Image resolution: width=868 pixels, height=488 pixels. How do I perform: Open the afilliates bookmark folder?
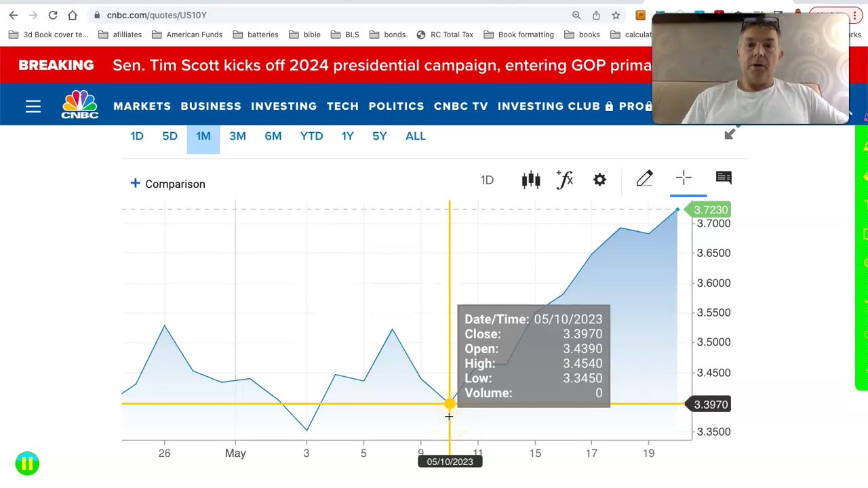click(120, 35)
